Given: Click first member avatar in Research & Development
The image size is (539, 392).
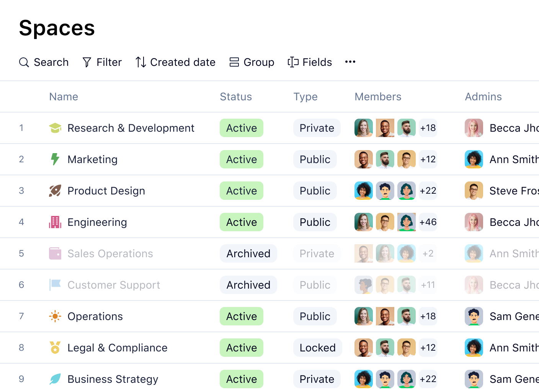Looking at the screenshot, I should coord(364,128).
